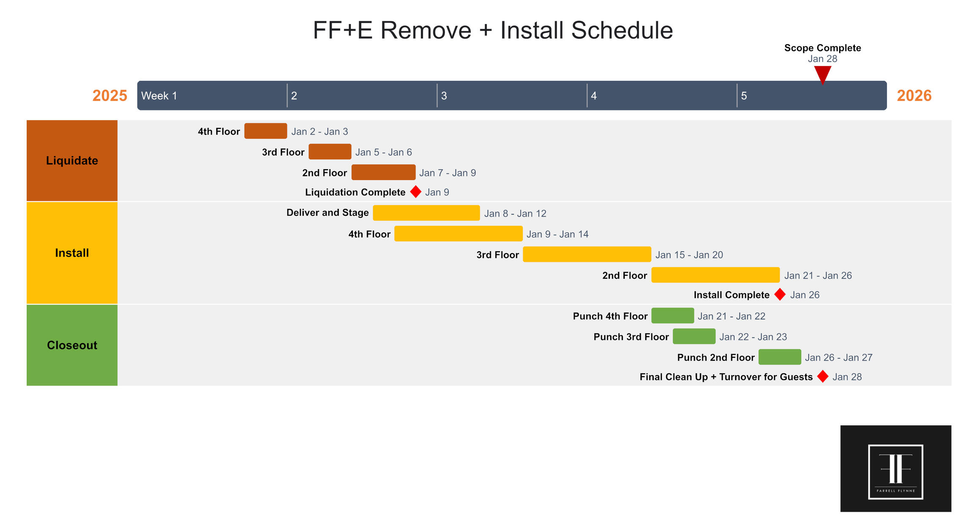Select the Jan 5 - Jan 6 orange bar
980x521 pixels.
tap(329, 152)
